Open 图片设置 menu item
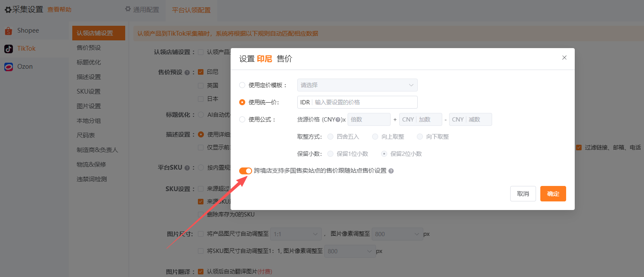The height and width of the screenshot is (277, 644). tap(99, 106)
